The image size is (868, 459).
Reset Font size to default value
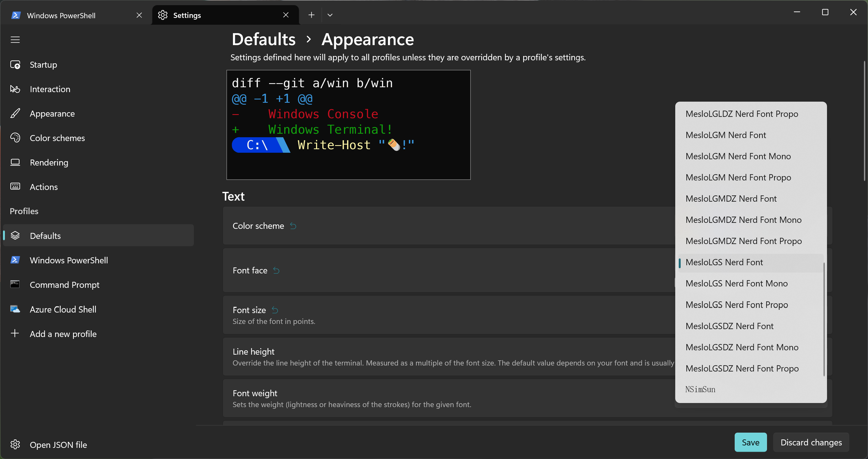tap(275, 310)
